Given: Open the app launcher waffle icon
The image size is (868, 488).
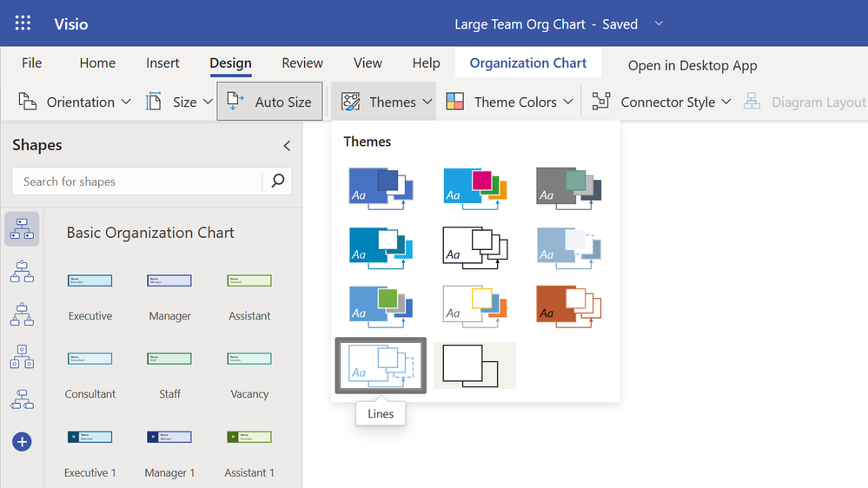Looking at the screenshot, I should (23, 23).
